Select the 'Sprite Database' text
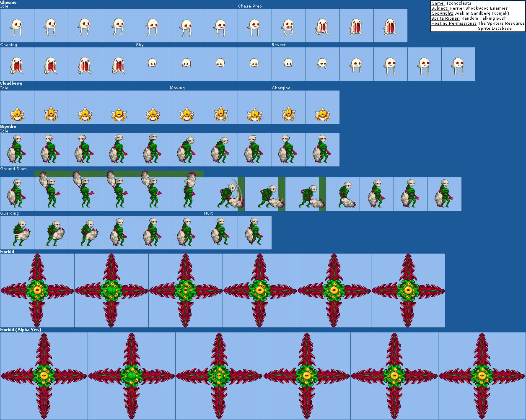The height and width of the screenshot is (420, 526). click(495, 29)
